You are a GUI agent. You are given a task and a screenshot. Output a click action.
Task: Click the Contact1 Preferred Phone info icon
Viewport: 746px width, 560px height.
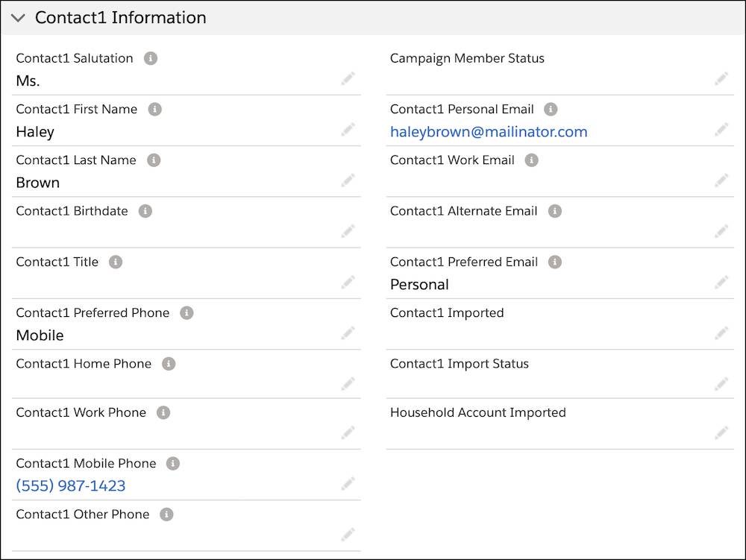pos(186,312)
